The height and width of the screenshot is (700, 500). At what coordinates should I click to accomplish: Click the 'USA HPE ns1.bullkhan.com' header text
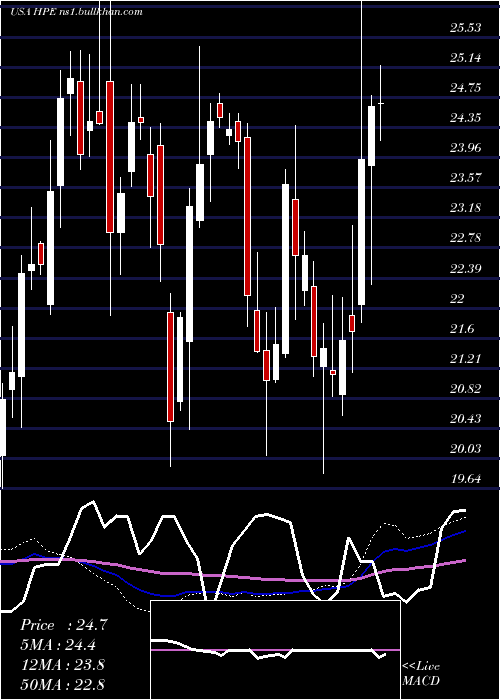(x=76, y=12)
